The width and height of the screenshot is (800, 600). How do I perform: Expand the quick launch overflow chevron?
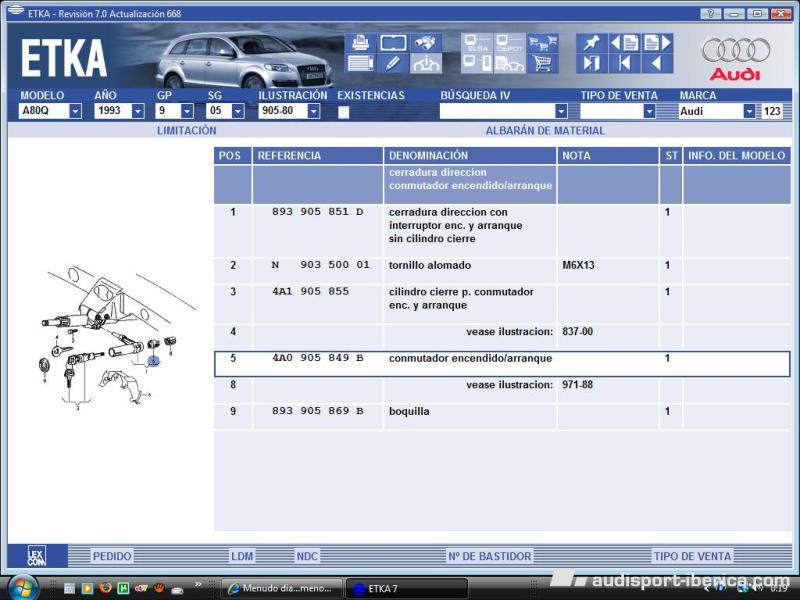(198, 585)
